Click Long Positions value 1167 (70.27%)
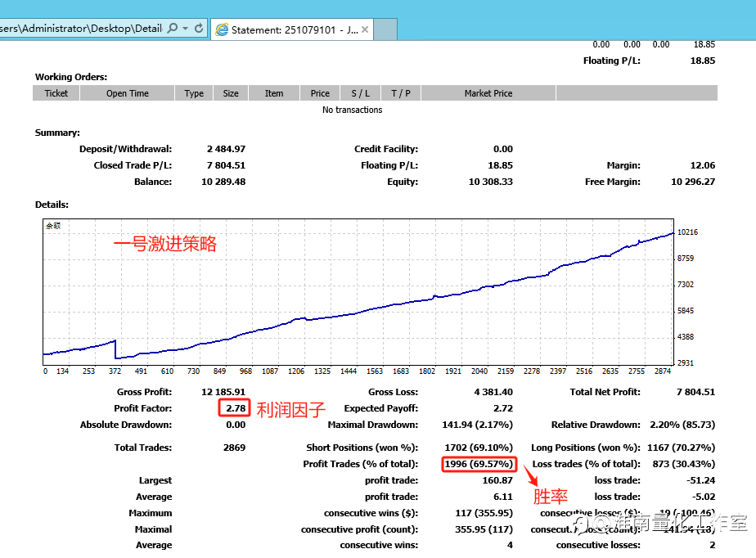 [x=681, y=448]
